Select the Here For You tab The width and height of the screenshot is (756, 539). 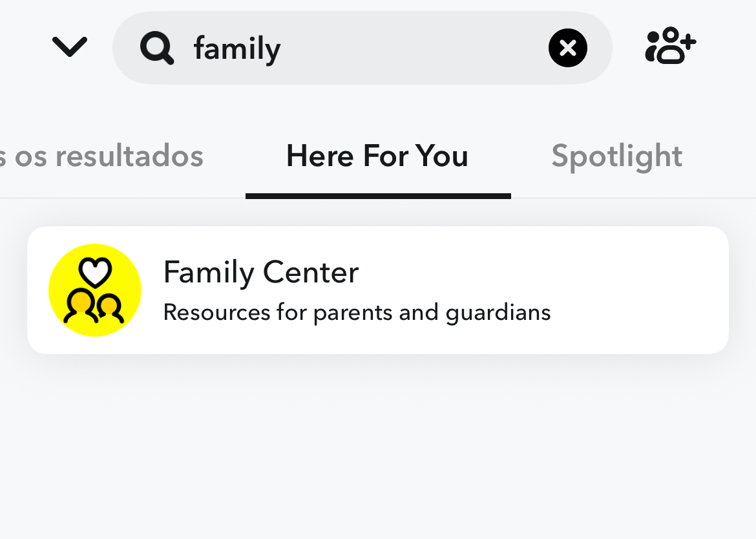click(377, 155)
